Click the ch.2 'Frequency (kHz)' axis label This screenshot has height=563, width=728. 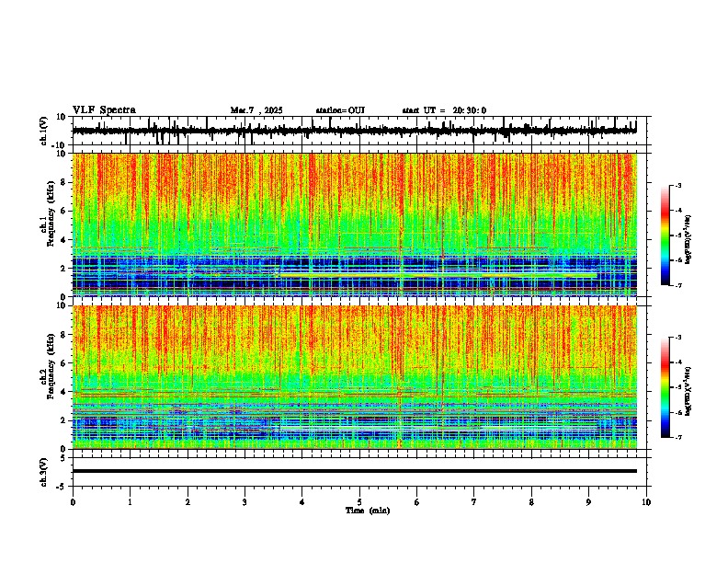point(51,366)
